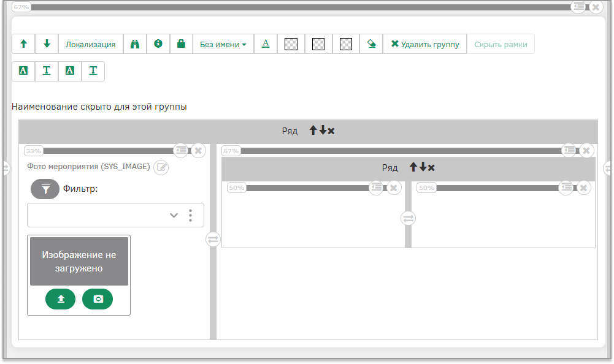Pick the middle checkered swatch of the three
Viewport: 614px width, 364px height.
click(318, 44)
